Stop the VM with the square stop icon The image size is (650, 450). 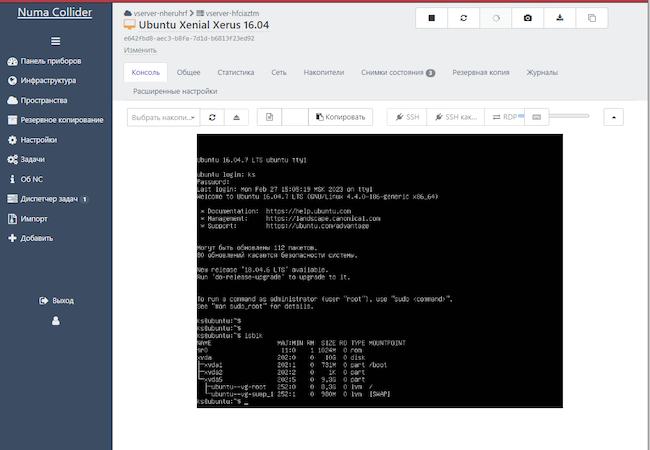click(x=432, y=18)
